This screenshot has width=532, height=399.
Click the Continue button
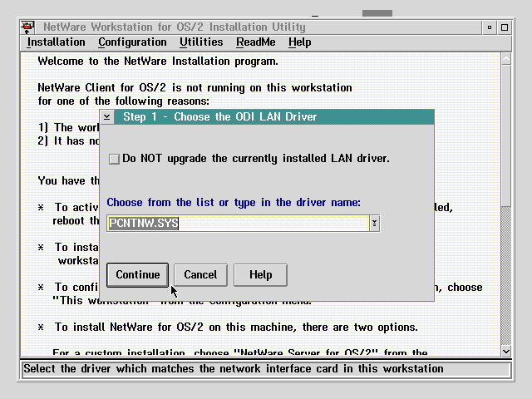(x=137, y=275)
